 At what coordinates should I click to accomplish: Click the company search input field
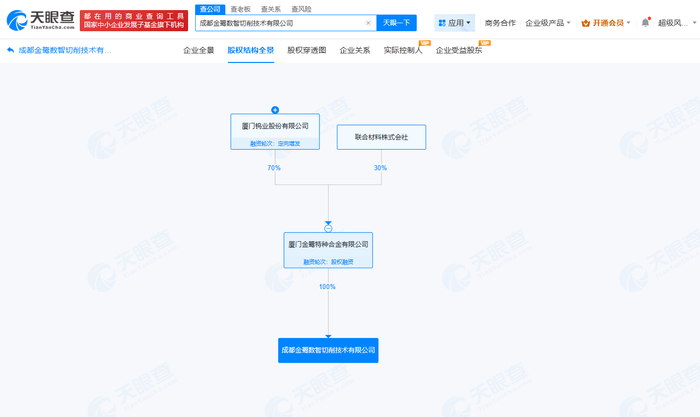coord(281,23)
